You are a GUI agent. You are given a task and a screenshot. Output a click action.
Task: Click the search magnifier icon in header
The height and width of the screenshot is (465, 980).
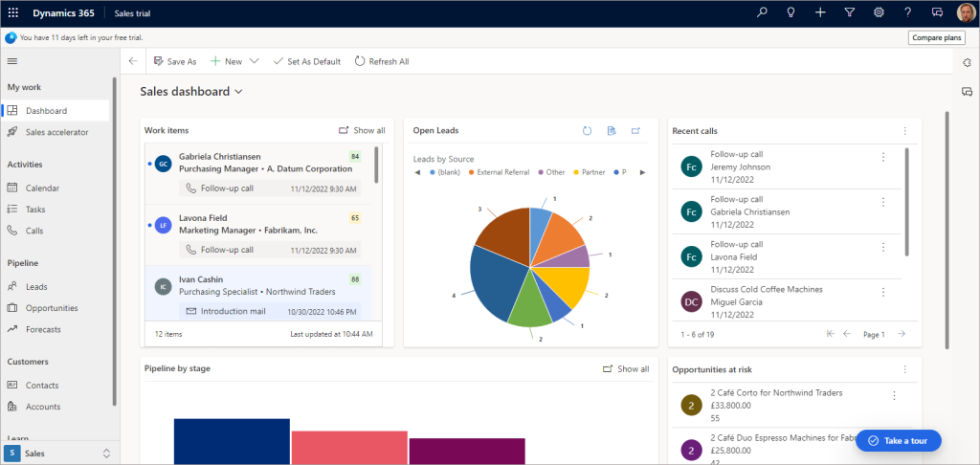(762, 12)
